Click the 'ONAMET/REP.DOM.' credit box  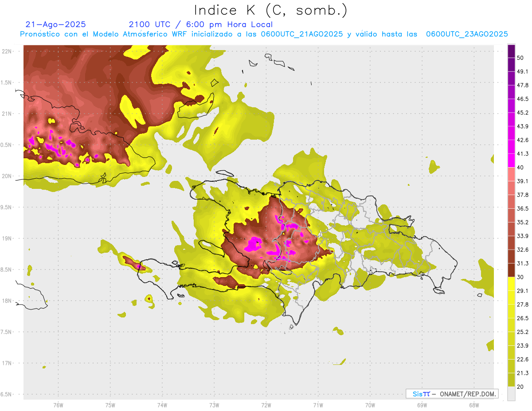pos(452,394)
